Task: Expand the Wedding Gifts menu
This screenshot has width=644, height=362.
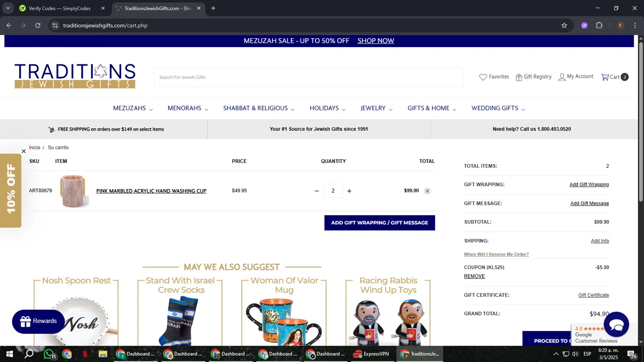Action: tap(498, 109)
